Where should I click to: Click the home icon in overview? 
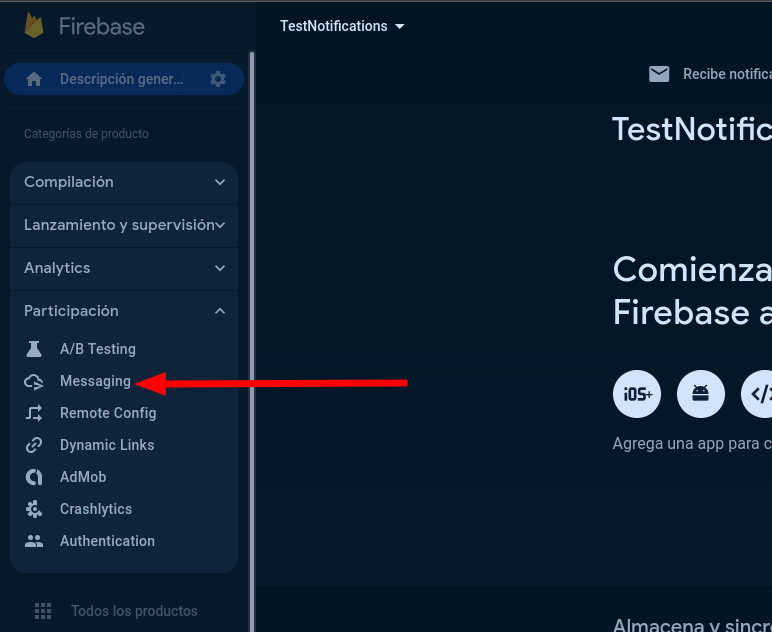[x=35, y=79]
